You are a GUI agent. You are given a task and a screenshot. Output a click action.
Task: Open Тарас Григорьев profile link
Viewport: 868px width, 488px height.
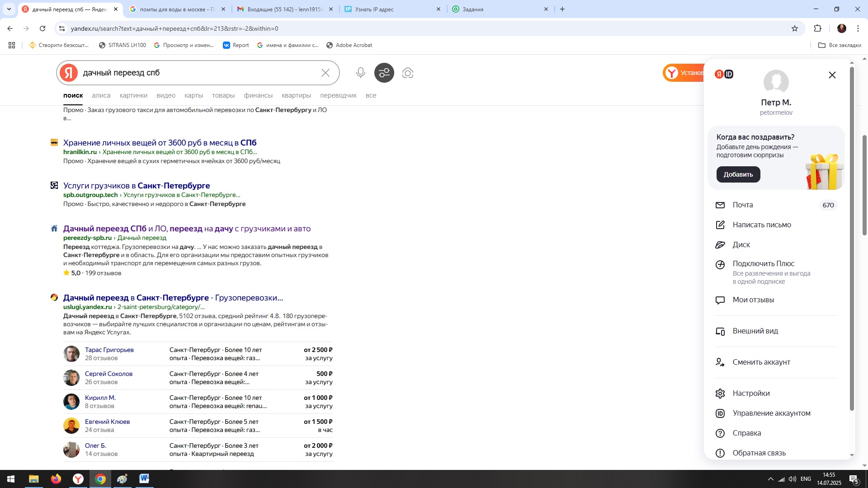pyautogui.click(x=109, y=350)
